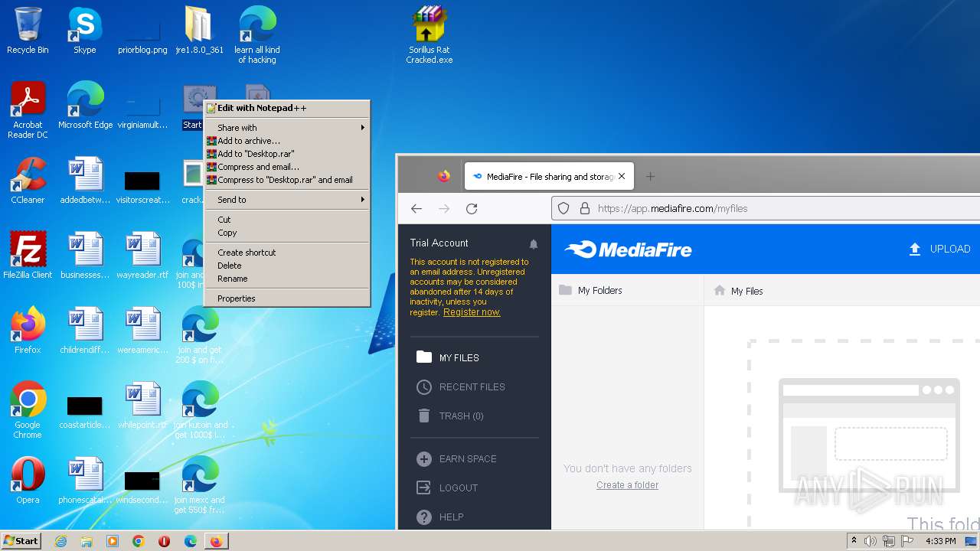
Task: Choose Add to archive...
Action: (287, 141)
